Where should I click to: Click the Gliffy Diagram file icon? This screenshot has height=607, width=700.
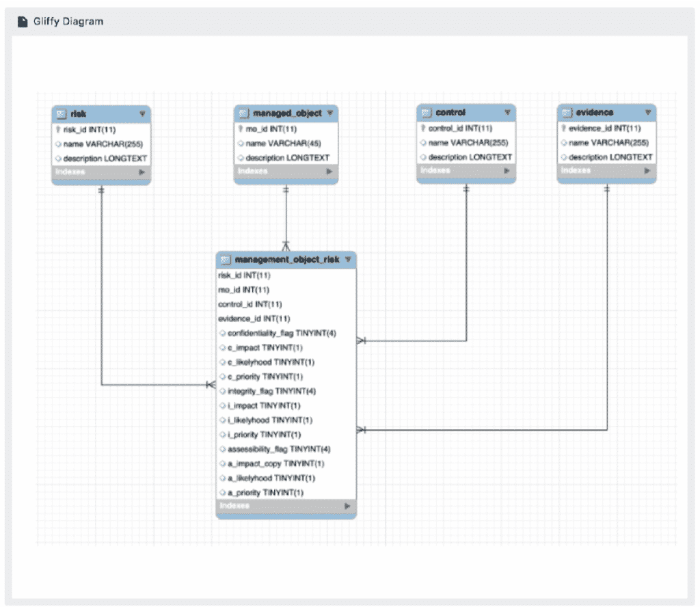23,21
